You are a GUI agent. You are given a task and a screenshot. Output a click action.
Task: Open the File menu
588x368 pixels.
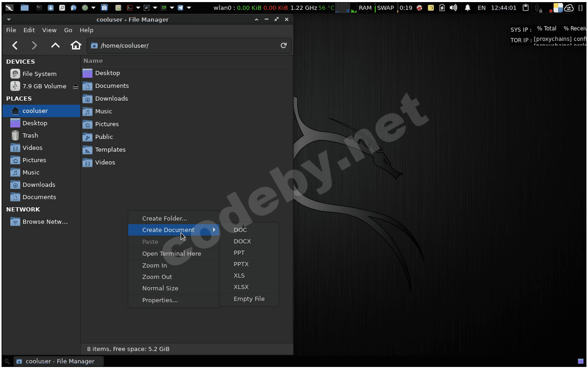click(11, 30)
